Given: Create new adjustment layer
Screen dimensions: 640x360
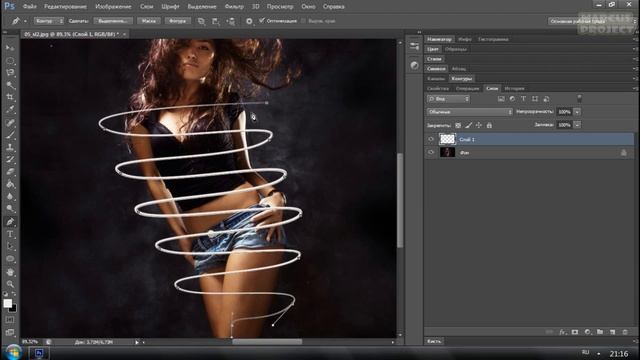Looking at the screenshot, I should (587, 332).
